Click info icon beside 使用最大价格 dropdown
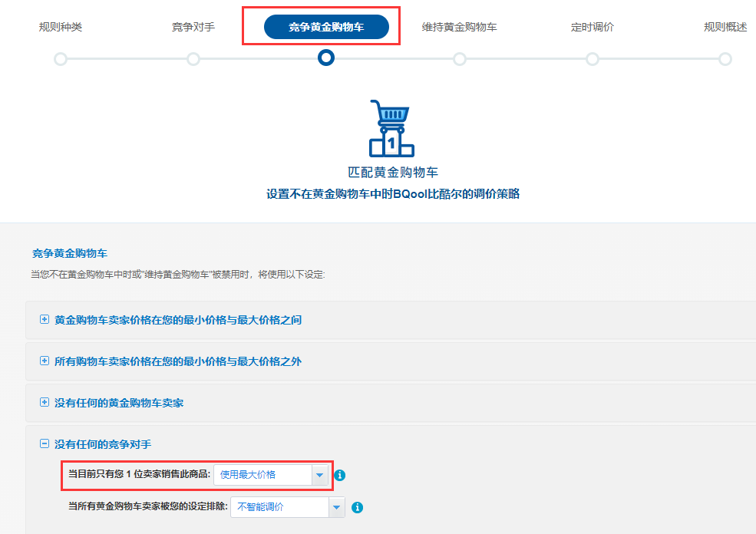This screenshot has height=534, width=756. coord(340,475)
